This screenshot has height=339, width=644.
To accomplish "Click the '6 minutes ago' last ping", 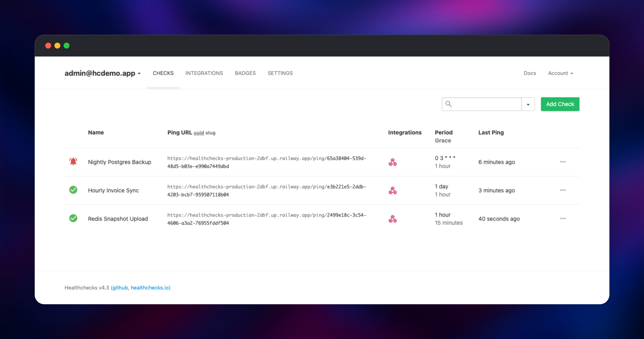I will coord(497,162).
